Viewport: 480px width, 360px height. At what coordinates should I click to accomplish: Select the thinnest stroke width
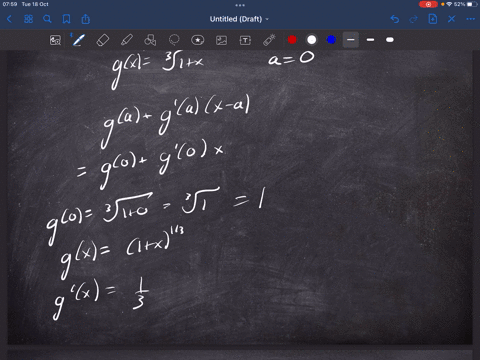pyautogui.click(x=351, y=40)
